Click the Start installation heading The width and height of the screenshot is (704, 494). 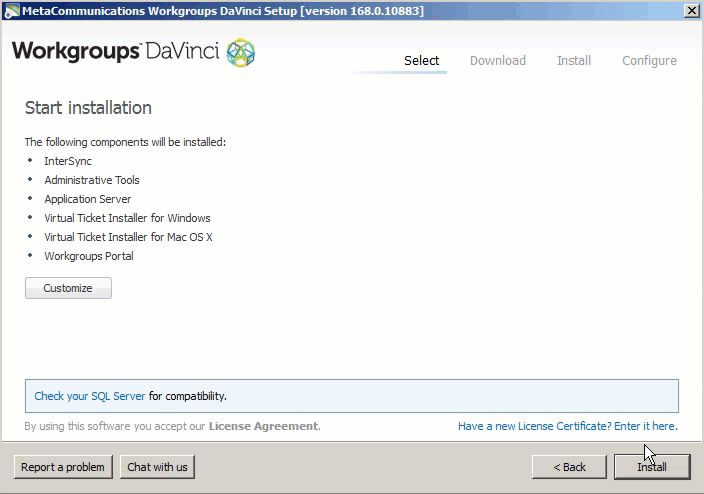(88, 108)
